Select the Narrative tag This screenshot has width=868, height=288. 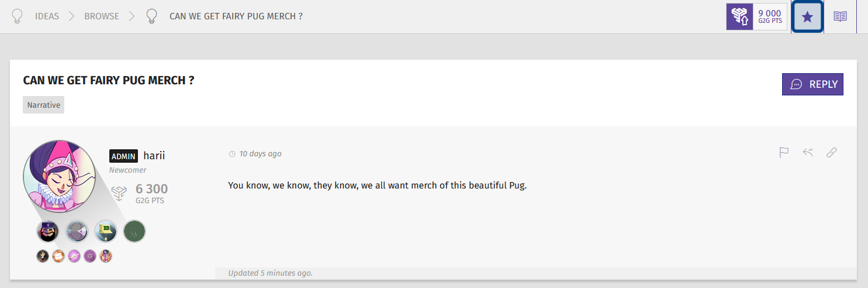tap(44, 105)
